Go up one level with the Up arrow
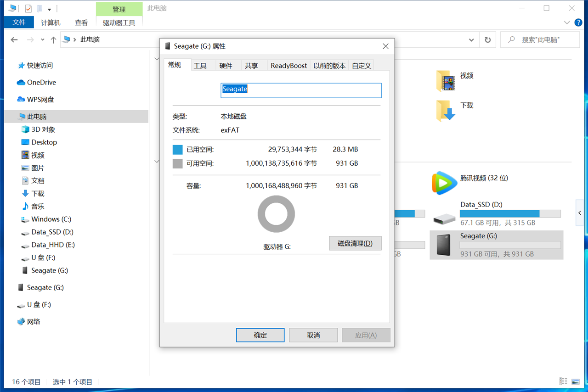This screenshot has height=392, width=588. coord(53,40)
